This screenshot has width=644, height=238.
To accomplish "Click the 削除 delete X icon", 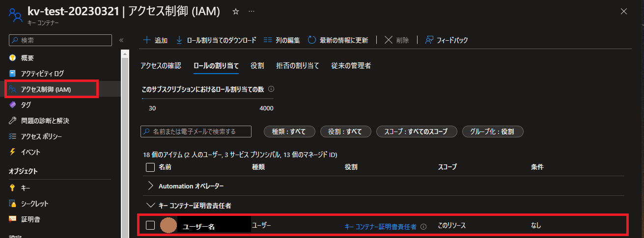I will pyautogui.click(x=388, y=40).
